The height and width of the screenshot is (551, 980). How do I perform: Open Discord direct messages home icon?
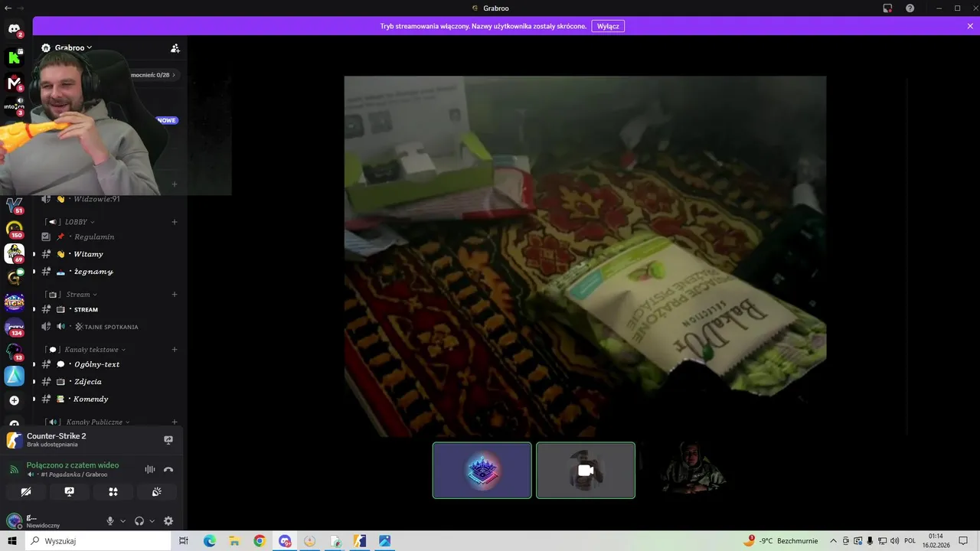14,29
